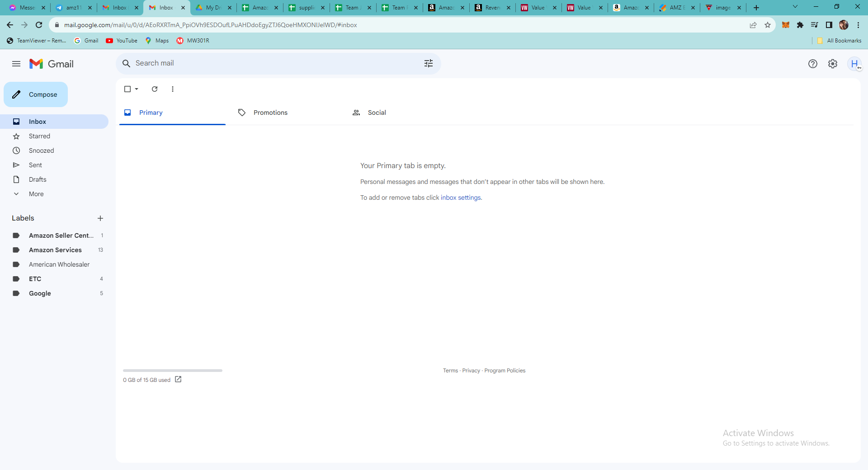This screenshot has width=868, height=470.
Task: Reload the current browser page
Action: click(x=39, y=25)
